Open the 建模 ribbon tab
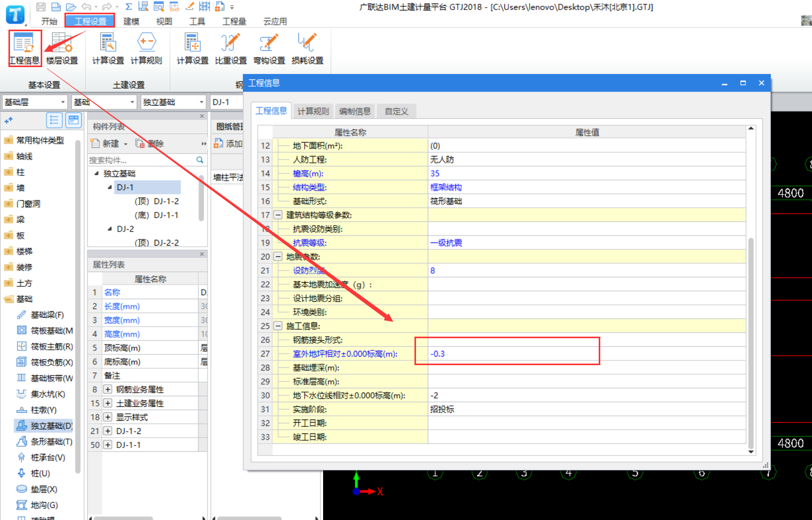812x520 pixels. pos(131,21)
